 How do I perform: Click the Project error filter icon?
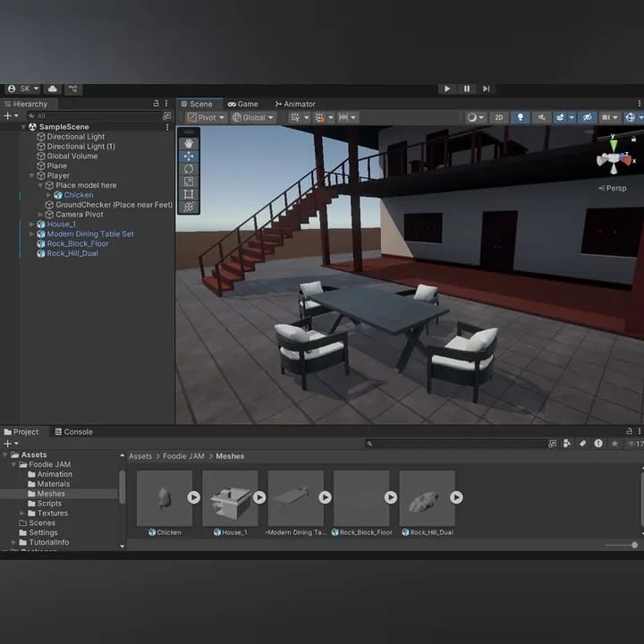click(598, 444)
